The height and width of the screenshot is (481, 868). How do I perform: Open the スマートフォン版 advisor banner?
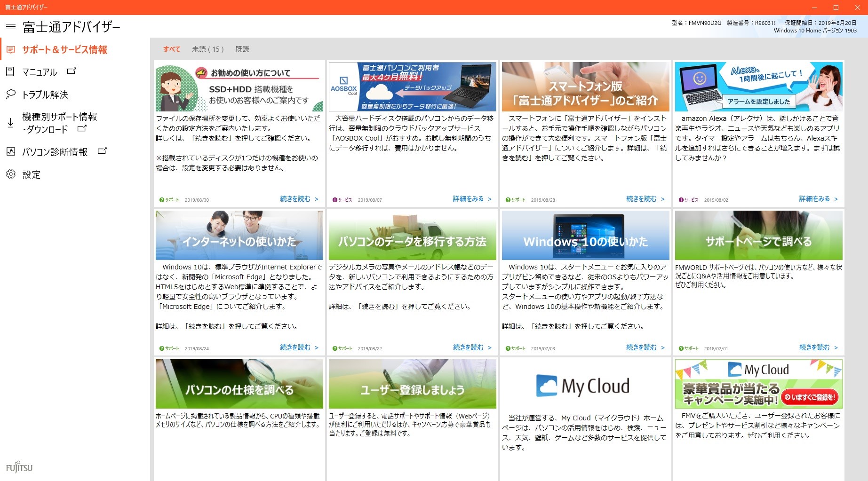[x=586, y=87]
